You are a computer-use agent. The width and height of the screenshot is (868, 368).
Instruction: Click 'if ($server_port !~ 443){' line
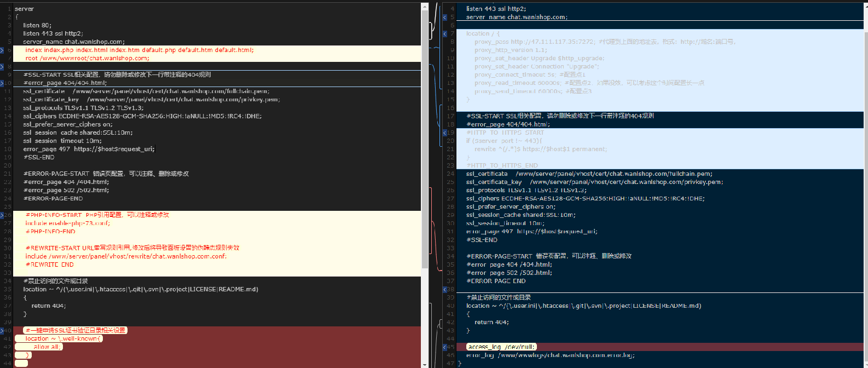(504, 141)
